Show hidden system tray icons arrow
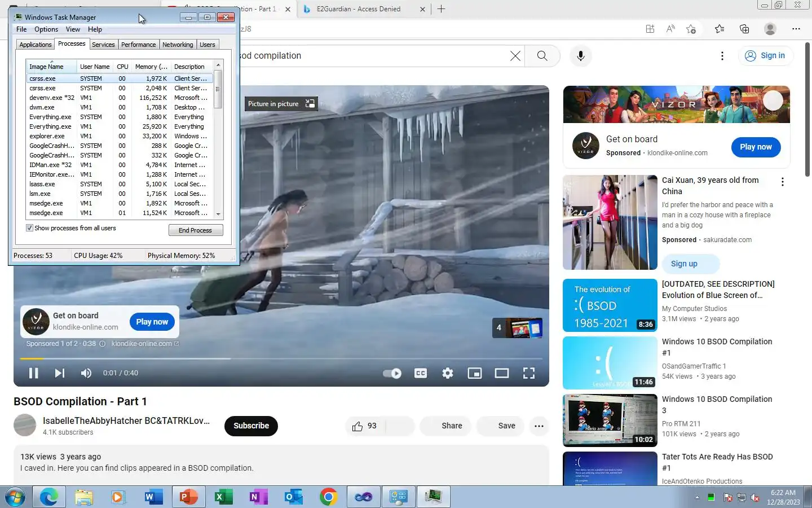The image size is (812, 508). pyautogui.click(x=697, y=497)
